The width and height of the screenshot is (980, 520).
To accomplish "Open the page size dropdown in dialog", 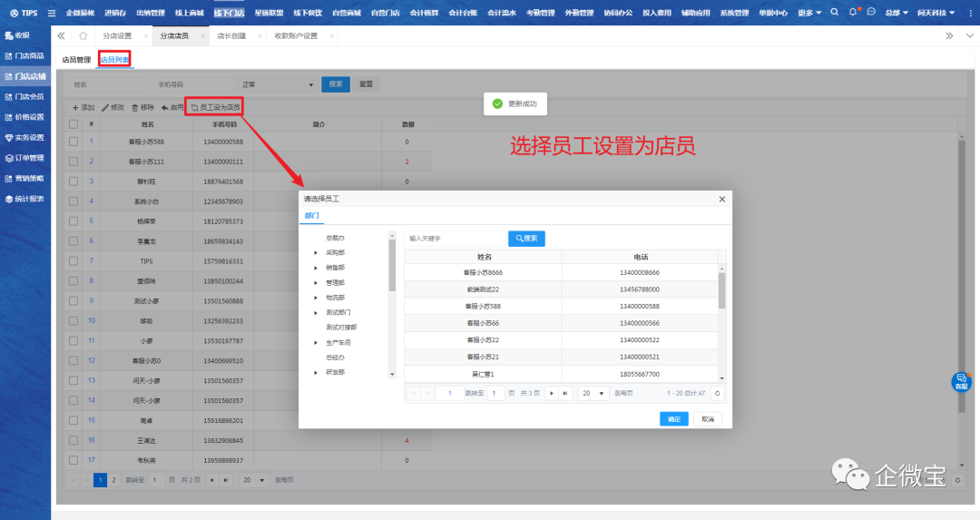I will (x=593, y=393).
